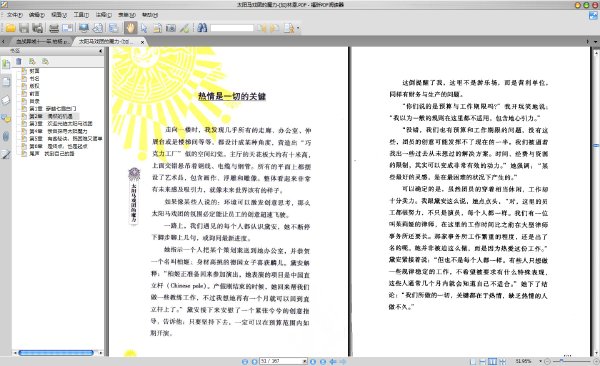This screenshot has width=600, height=366.
Task: Open the 编辑 (Edit) menu
Action: coord(37,15)
